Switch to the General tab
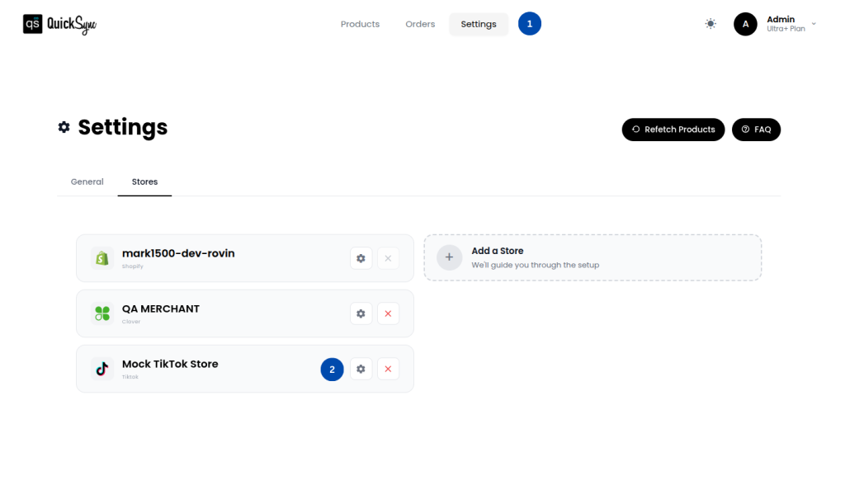 point(87,181)
